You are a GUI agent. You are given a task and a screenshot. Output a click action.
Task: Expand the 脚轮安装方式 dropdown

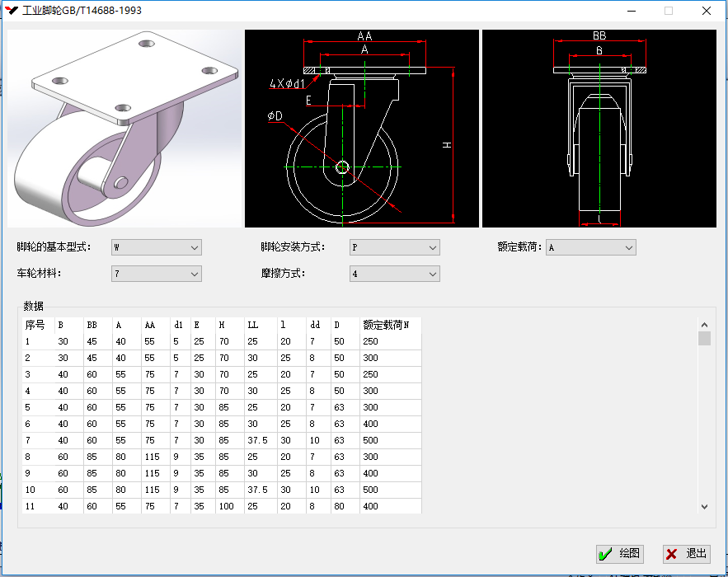pyautogui.click(x=394, y=247)
